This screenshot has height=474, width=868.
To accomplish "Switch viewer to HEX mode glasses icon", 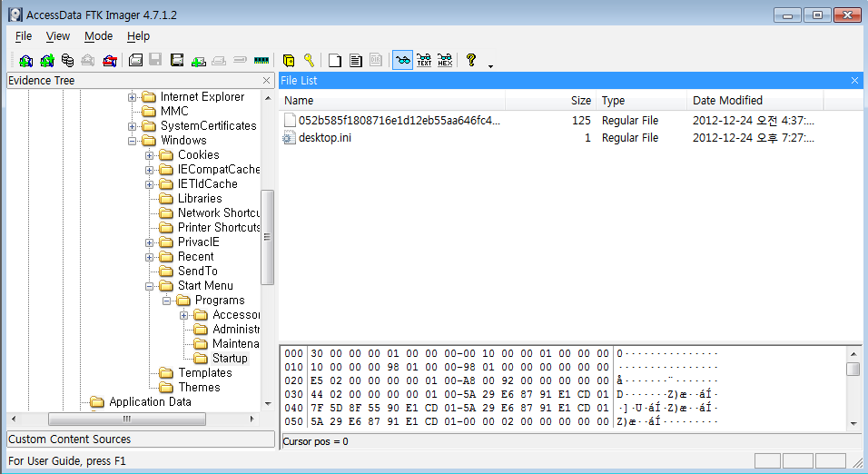I will [445, 60].
